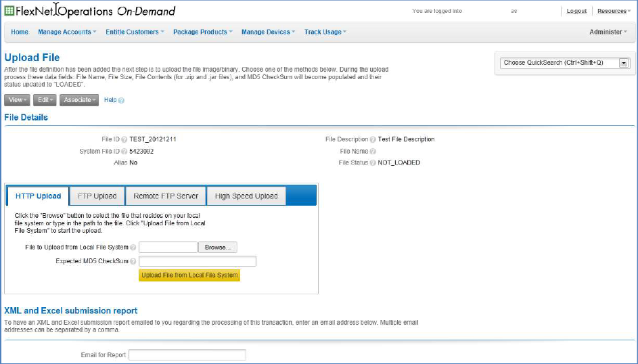Image resolution: width=638 pixels, height=364 pixels.
Task: Open the Choose QuickSearch combo box arrow
Action: [x=624, y=63]
